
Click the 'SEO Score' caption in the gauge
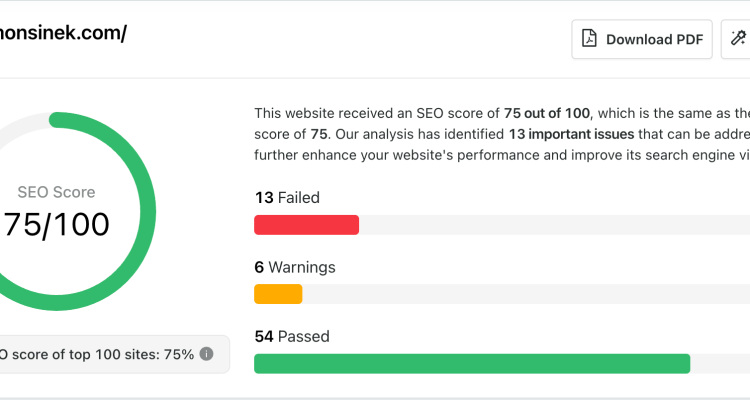[x=56, y=192]
